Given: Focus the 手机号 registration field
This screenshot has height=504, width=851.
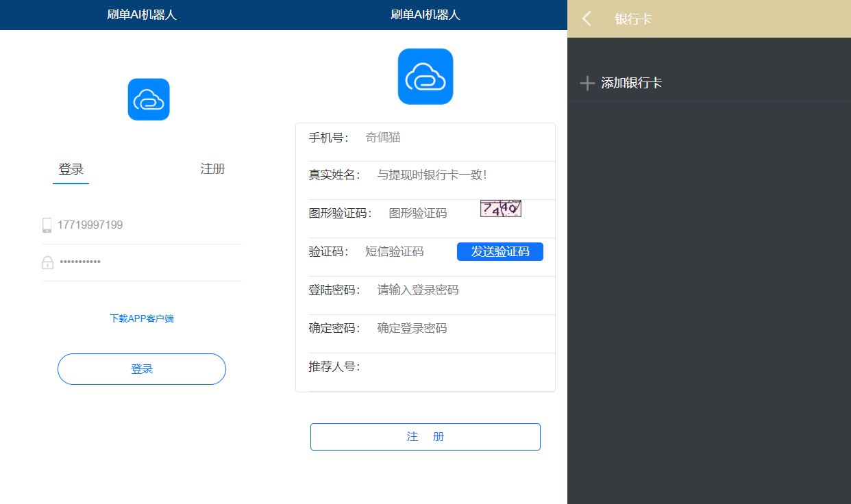Looking at the screenshot, I should [457, 138].
